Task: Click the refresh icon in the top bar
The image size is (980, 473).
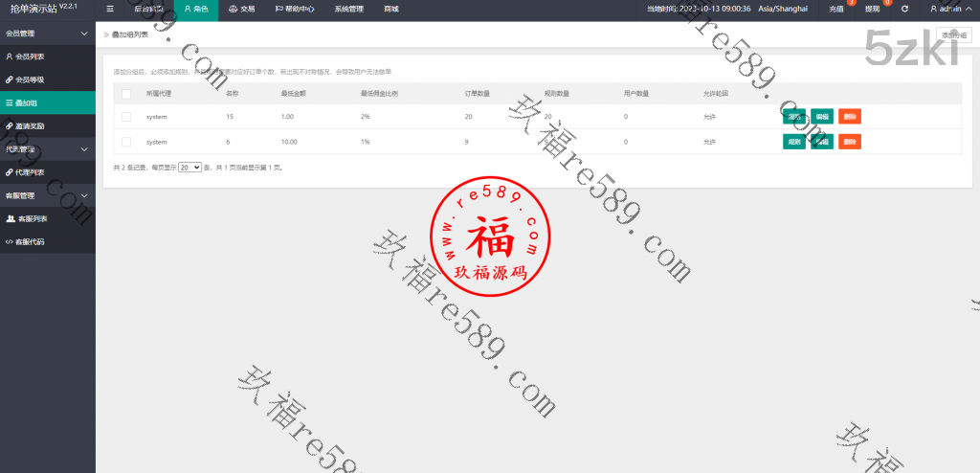Action: coord(904,8)
